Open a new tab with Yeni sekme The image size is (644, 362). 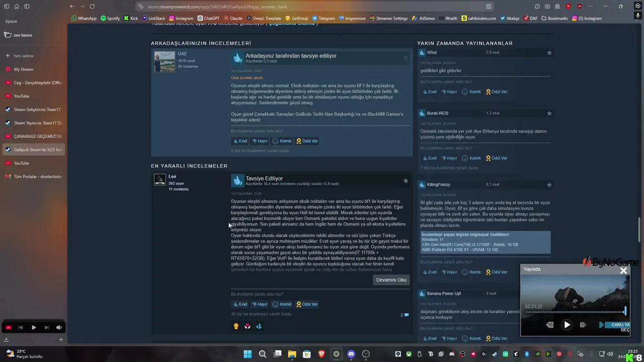pos(33,56)
